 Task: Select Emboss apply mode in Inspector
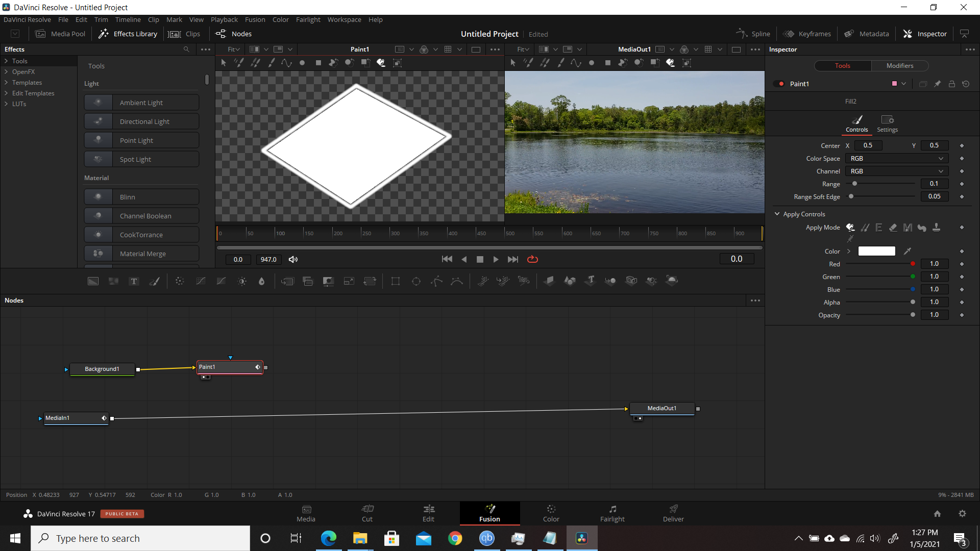[879, 228]
